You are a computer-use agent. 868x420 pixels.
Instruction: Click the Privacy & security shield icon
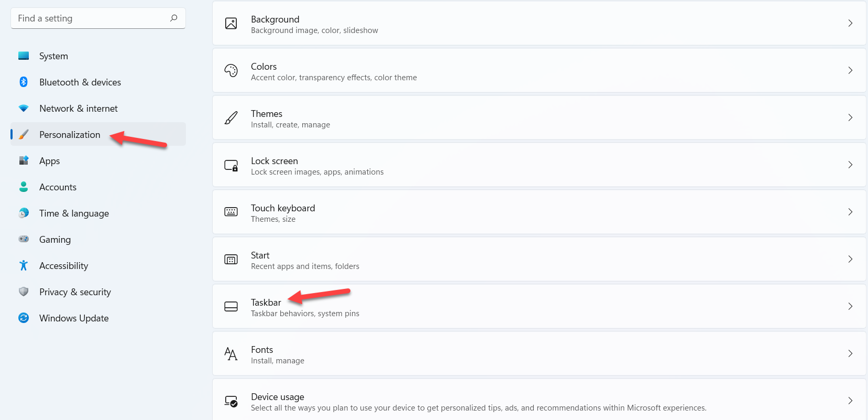(x=24, y=292)
